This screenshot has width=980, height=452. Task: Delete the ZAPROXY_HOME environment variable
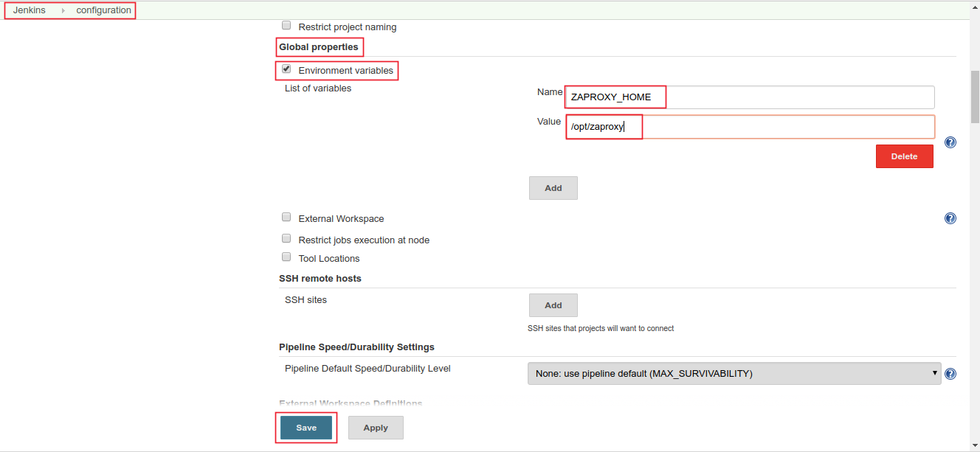pyautogui.click(x=904, y=156)
